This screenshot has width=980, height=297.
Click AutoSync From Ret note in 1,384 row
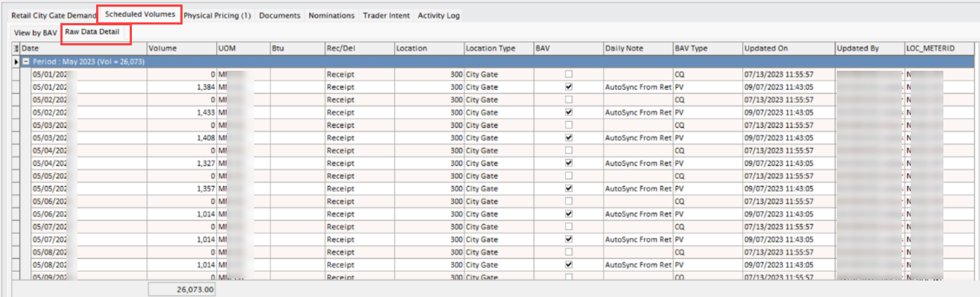tap(638, 87)
